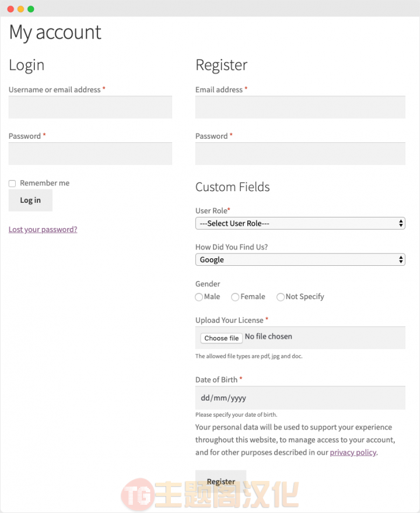Click the Register submit button
The height and width of the screenshot is (513, 420).
tap(221, 482)
